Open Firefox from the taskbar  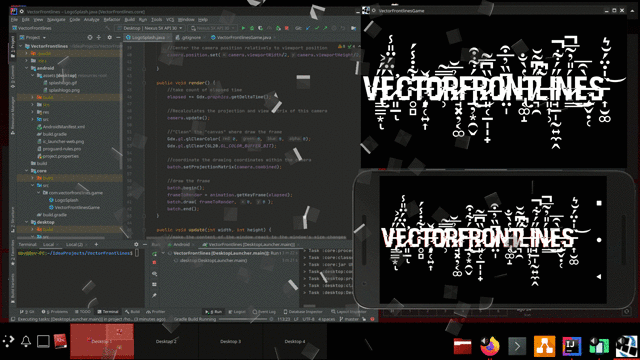(x=490, y=346)
